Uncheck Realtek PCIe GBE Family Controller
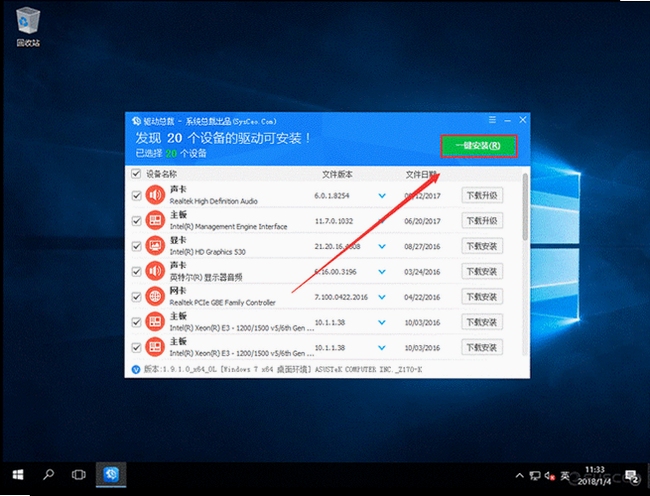Image resolution: width=650 pixels, height=496 pixels. 136,297
